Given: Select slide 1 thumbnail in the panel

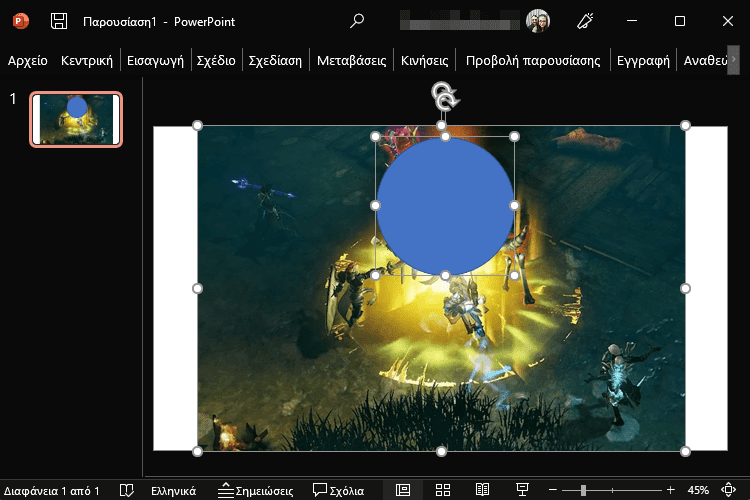Looking at the screenshot, I should pos(76,119).
